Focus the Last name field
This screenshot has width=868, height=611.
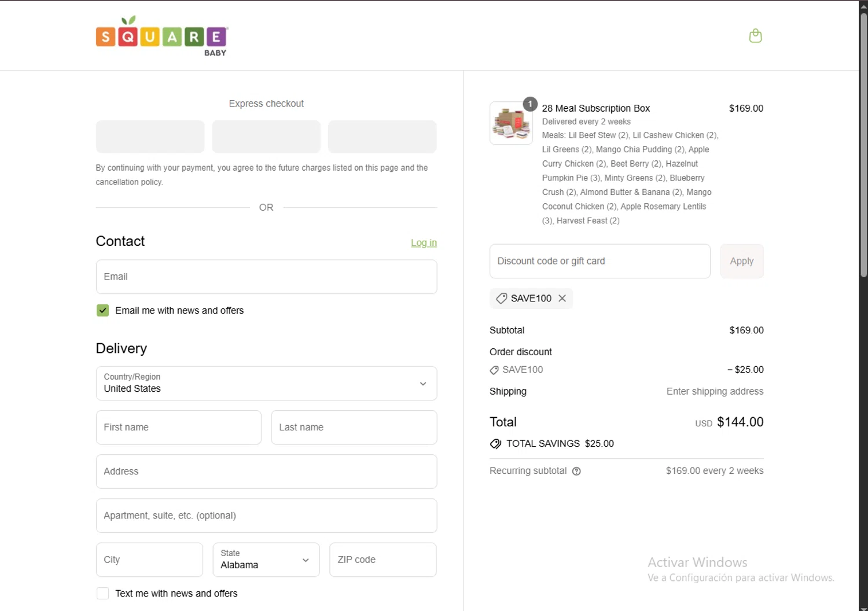tap(354, 428)
